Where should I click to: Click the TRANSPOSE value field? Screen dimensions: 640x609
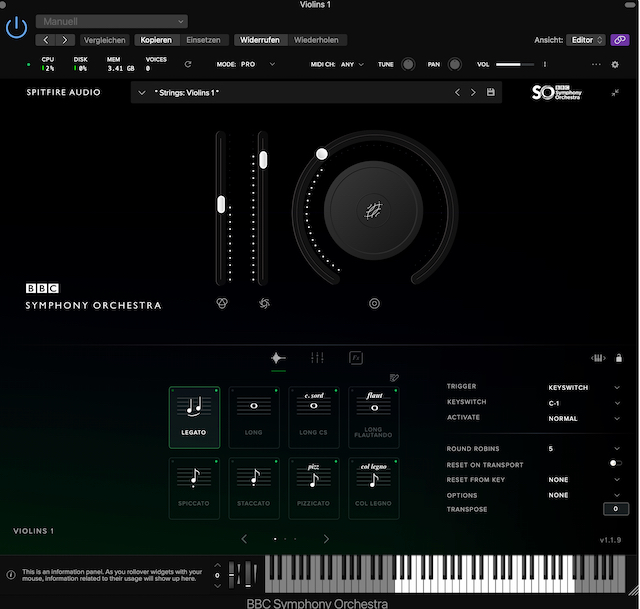click(x=616, y=509)
